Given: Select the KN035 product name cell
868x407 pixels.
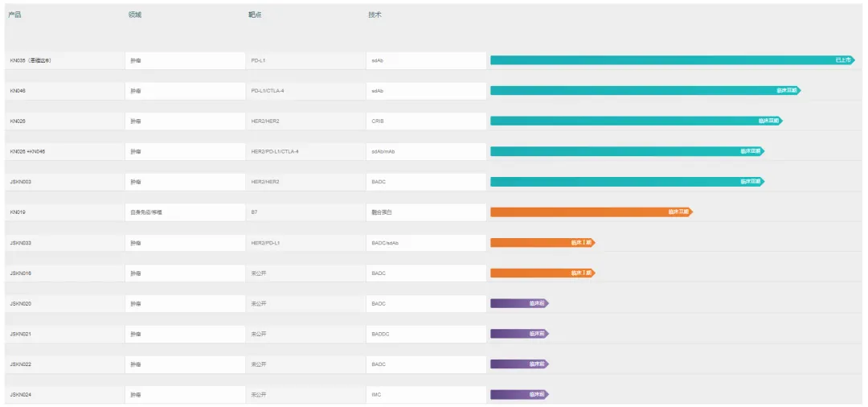Looking at the screenshot, I should [x=31, y=60].
